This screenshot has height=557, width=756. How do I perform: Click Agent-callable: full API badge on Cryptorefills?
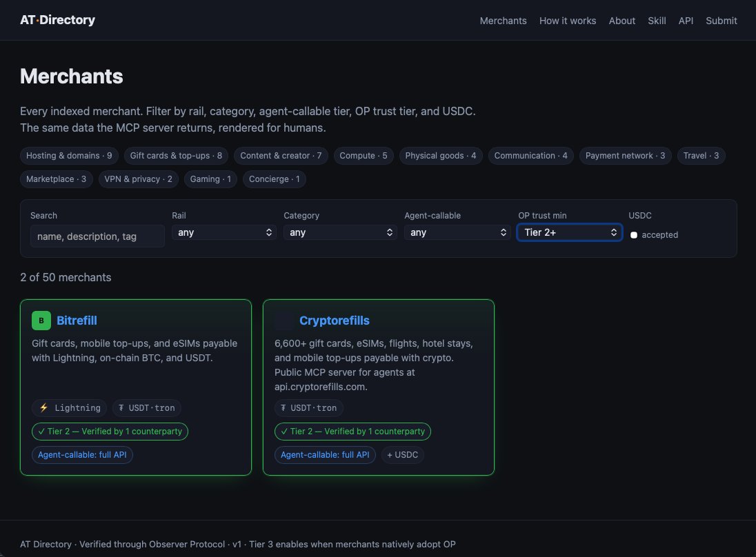[x=325, y=455]
